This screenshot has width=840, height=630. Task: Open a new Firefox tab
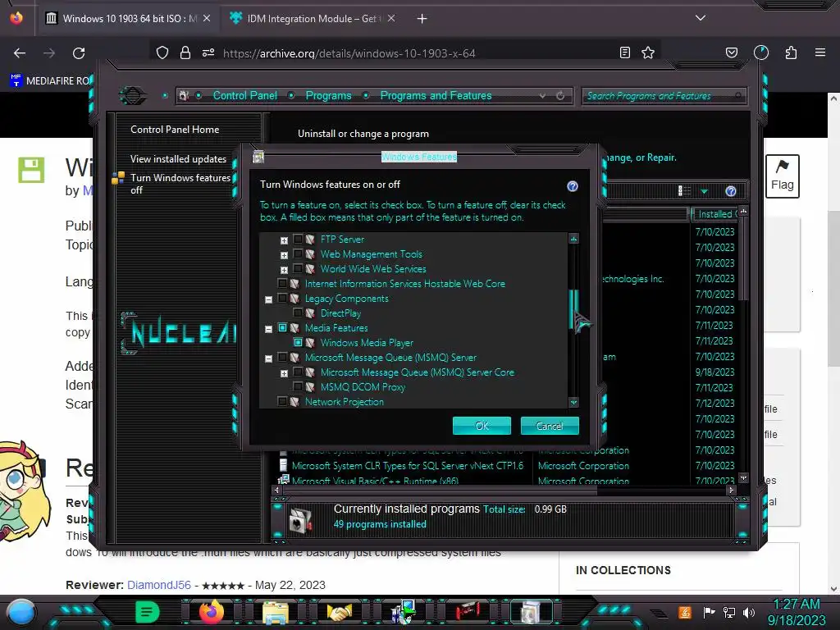[x=422, y=18]
